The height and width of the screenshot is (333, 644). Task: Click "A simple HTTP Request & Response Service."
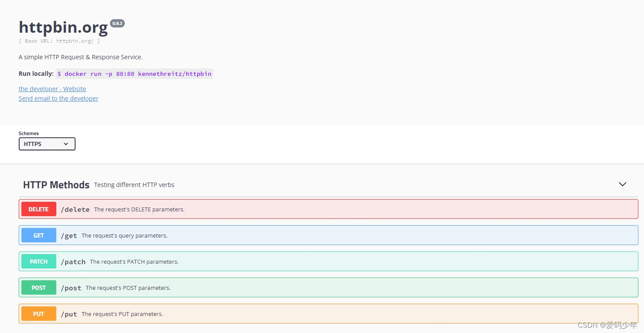pyautogui.click(x=81, y=57)
